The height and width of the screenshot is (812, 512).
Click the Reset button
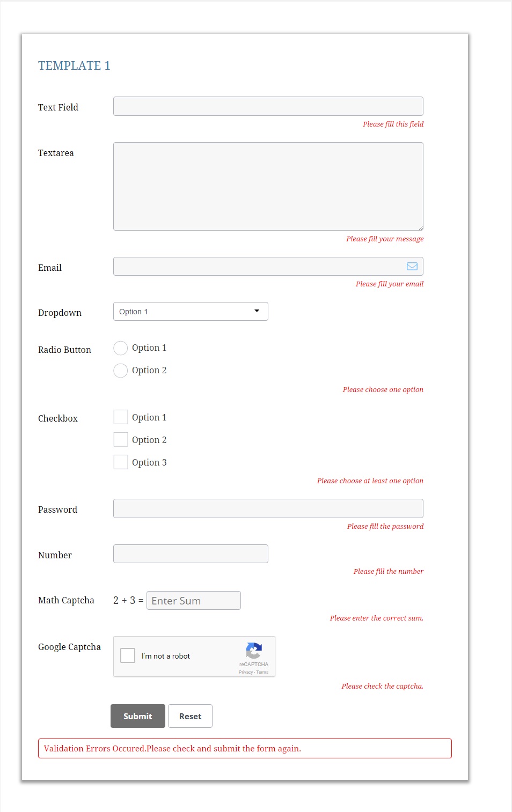point(191,716)
